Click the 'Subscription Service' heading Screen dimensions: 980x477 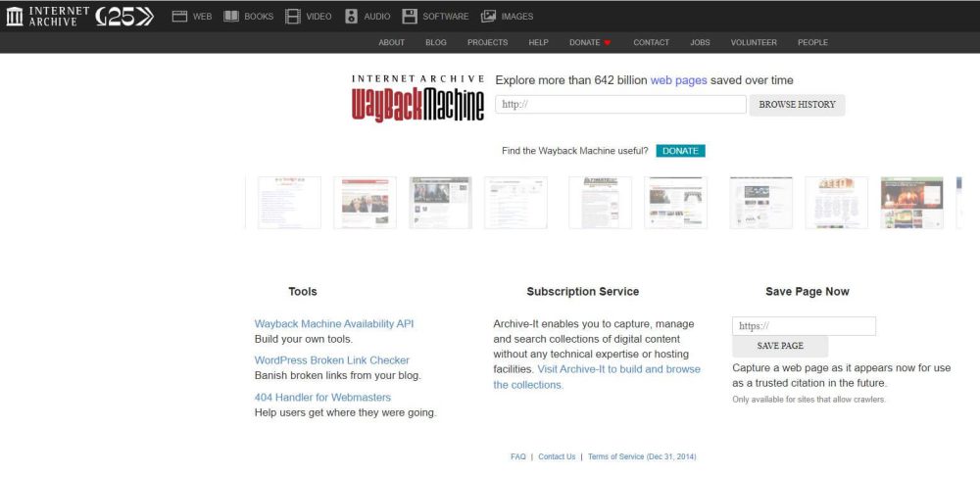582,292
